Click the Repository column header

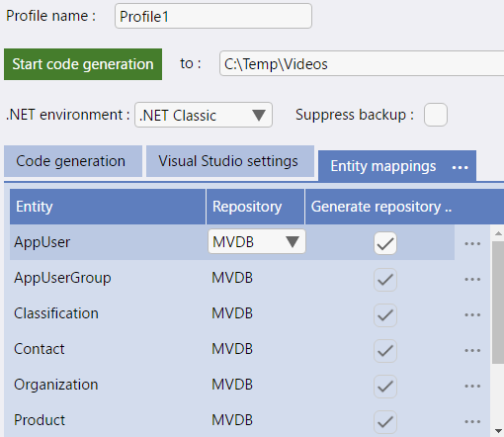255,207
